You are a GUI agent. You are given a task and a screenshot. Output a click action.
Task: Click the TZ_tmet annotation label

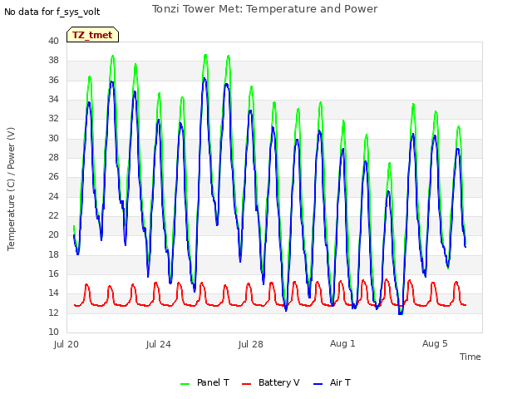92,35
